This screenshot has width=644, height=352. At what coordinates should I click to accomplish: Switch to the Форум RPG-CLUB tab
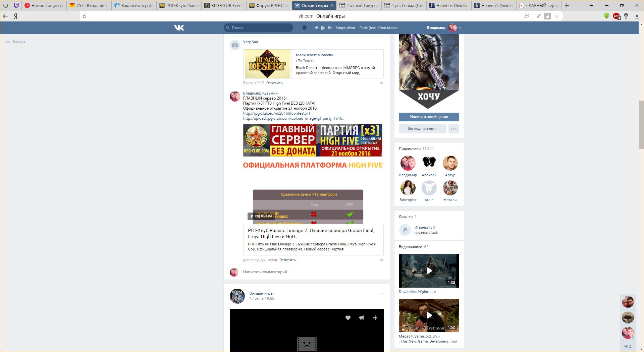[269, 5]
